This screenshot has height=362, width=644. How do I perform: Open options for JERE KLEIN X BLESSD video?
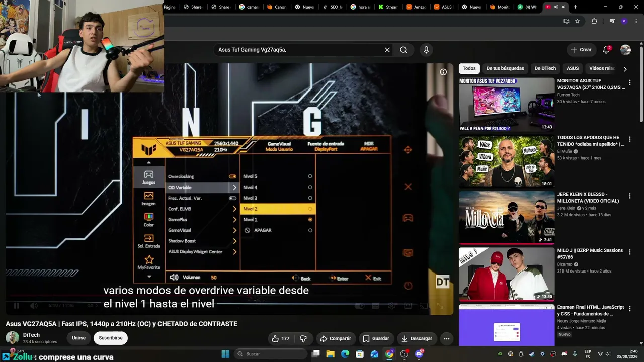point(629,196)
